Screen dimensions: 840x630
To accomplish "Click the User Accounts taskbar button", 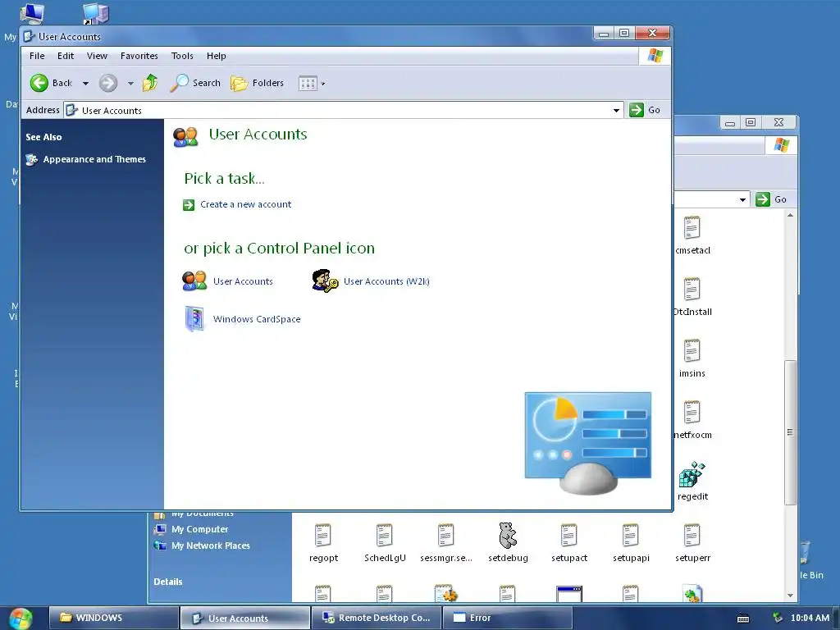I will coord(245,618).
